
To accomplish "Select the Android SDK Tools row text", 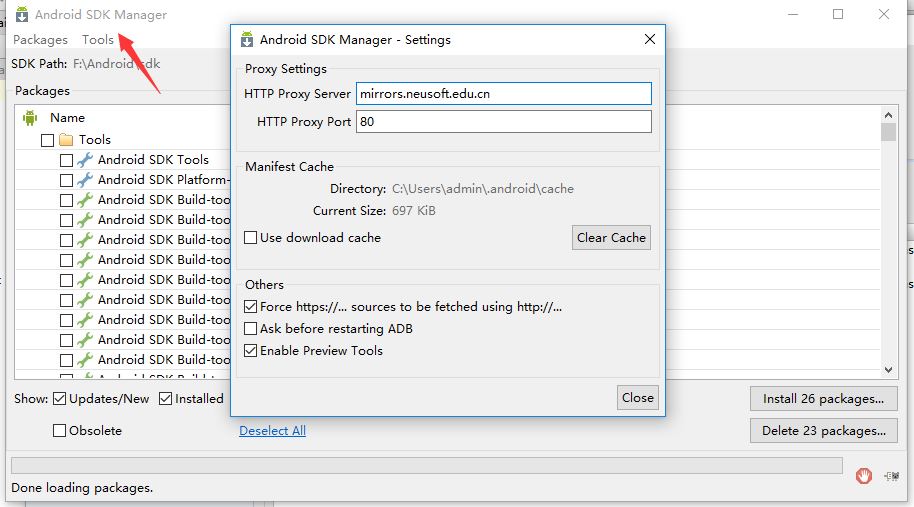I will click(153, 160).
